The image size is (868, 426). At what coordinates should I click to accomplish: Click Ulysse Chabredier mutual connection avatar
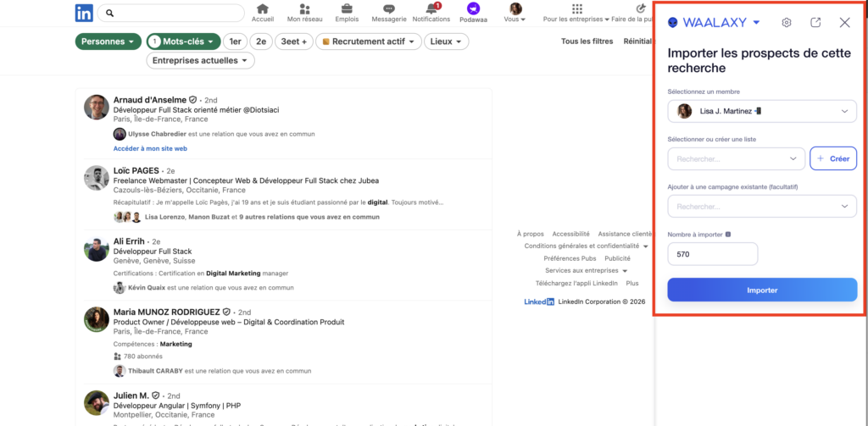[x=120, y=134]
